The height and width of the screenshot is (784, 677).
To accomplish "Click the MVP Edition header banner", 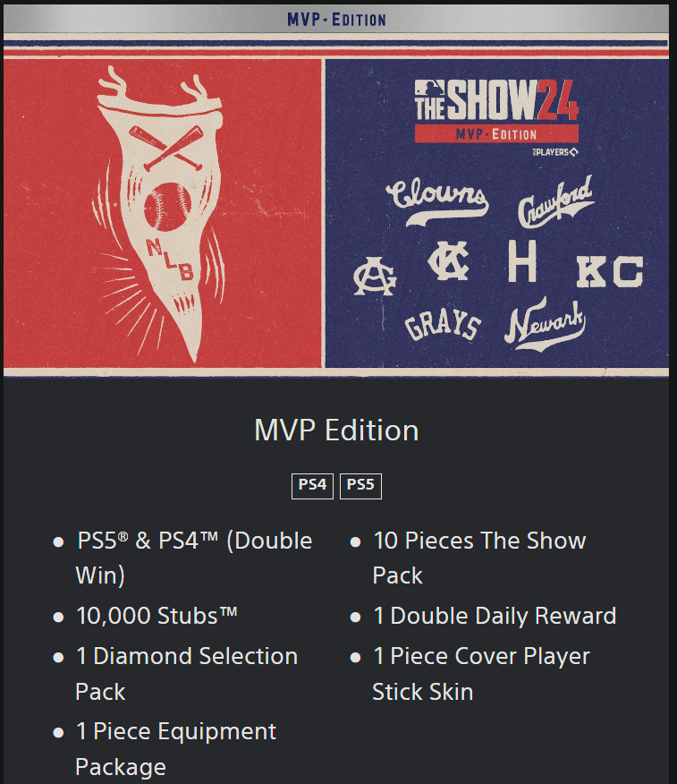I will coord(336,20).
